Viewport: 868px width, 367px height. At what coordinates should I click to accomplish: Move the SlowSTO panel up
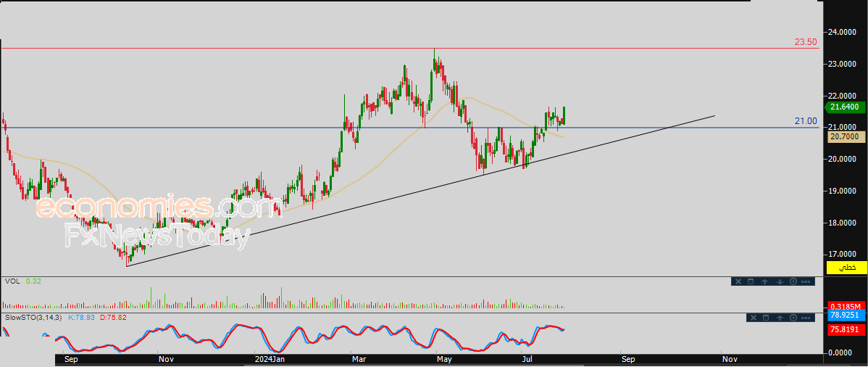pyautogui.click(x=780, y=318)
